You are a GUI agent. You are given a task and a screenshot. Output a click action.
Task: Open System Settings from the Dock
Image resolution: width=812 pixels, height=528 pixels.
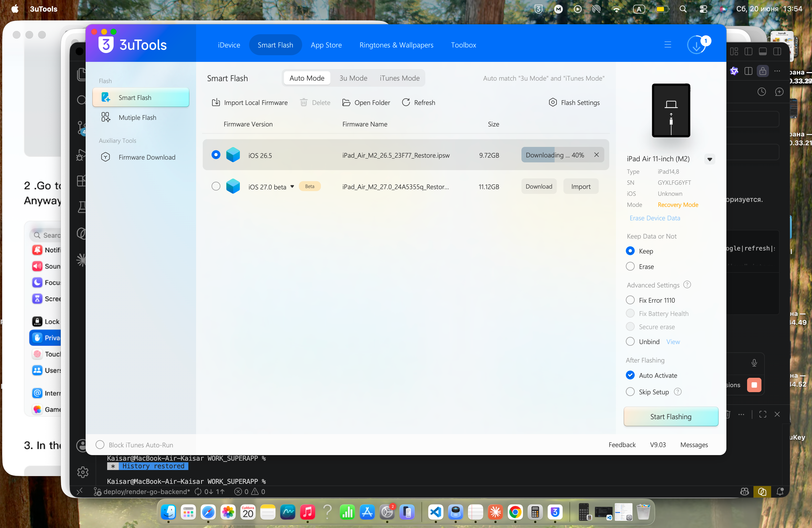click(x=387, y=512)
